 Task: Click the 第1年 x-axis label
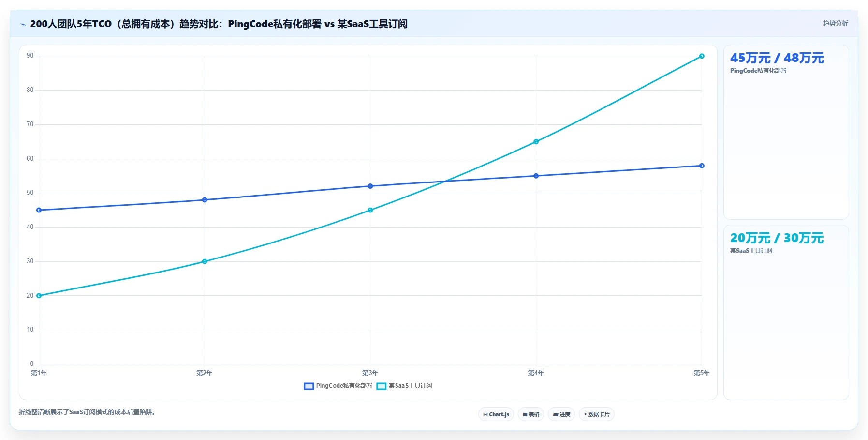39,373
